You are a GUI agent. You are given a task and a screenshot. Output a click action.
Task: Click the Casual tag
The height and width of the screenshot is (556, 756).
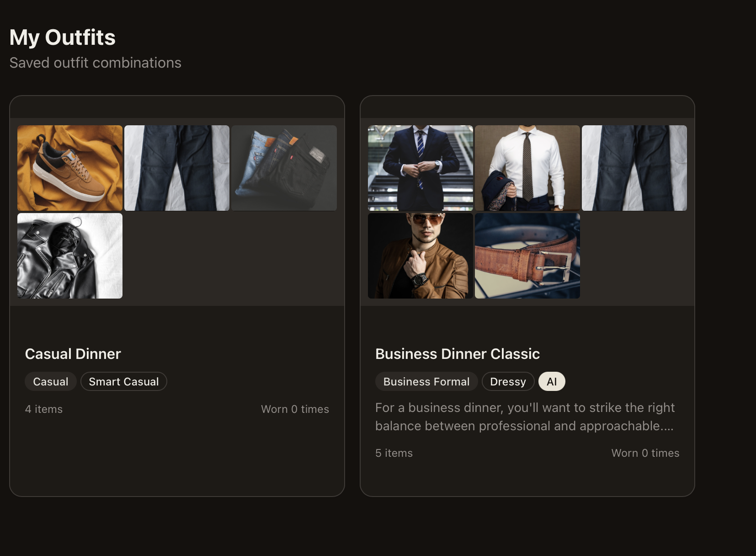tap(51, 382)
